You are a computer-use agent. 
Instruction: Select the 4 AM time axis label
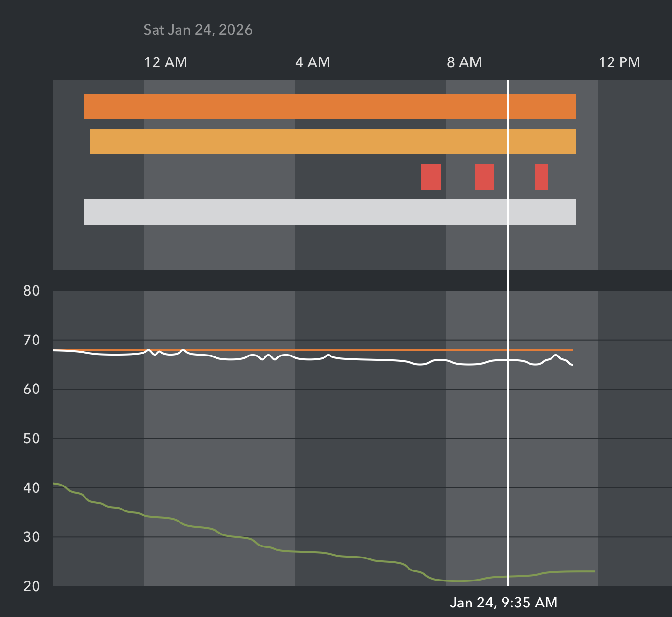click(312, 62)
